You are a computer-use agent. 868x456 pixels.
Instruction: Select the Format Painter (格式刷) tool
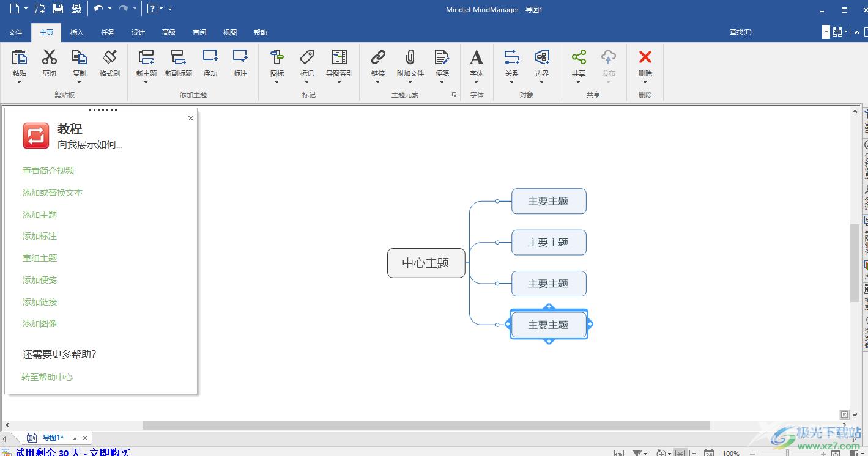(x=109, y=57)
